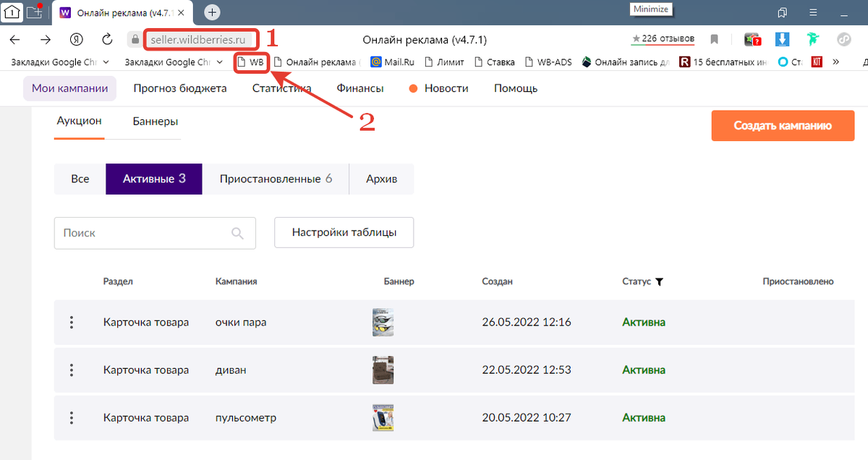Open the Лимит bookmark

444,62
